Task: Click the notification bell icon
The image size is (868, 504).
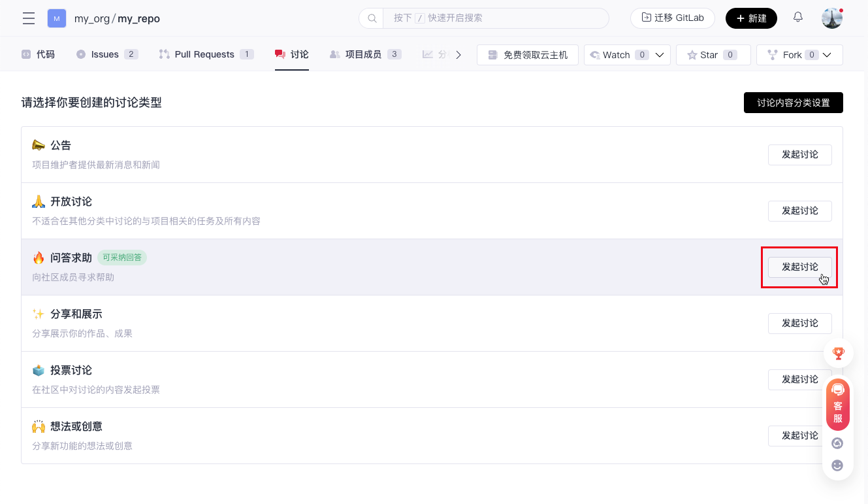Action: 797,18
